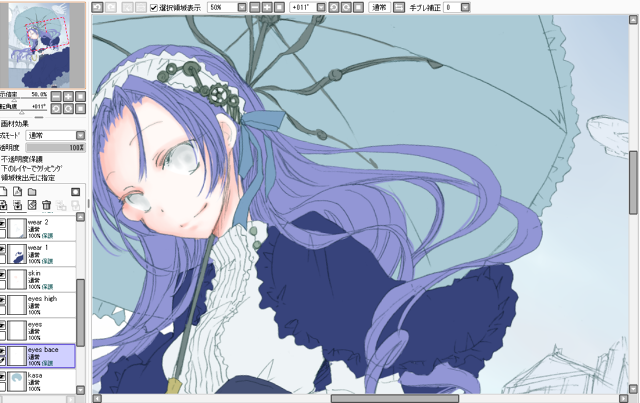Image resolution: width=640 pixels, height=403 pixels.
Task: Click the navigator zoom scale slider
Action: pyautogui.click(x=24, y=100)
